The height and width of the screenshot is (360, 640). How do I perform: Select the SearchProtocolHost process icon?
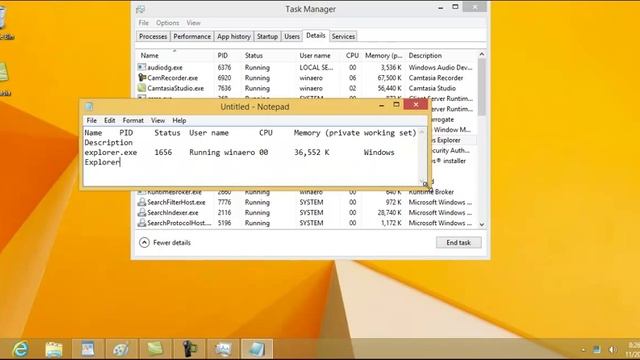point(142,223)
